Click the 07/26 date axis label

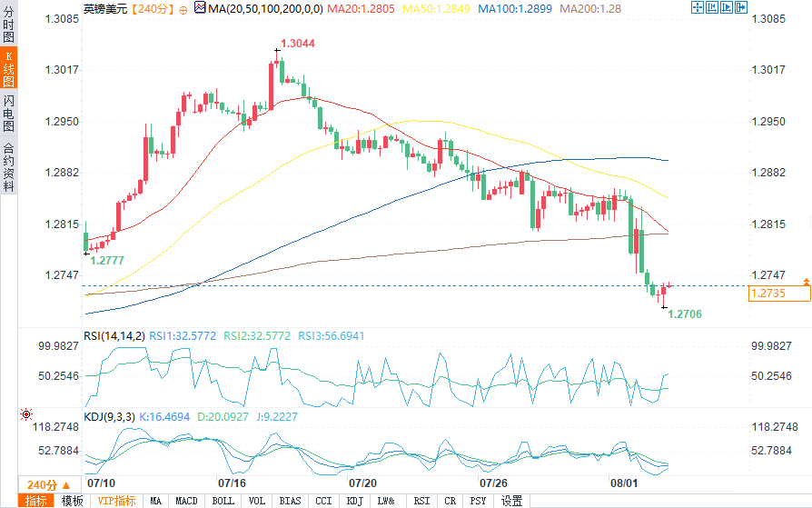click(493, 483)
